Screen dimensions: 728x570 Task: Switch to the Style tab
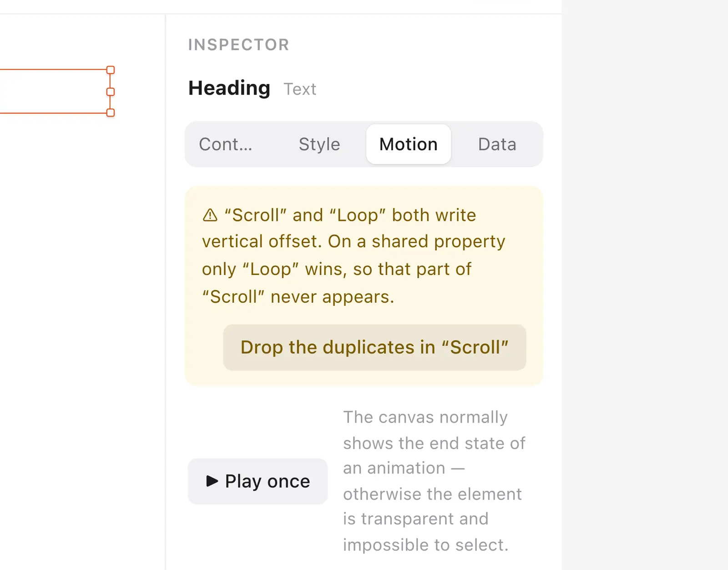[319, 144]
